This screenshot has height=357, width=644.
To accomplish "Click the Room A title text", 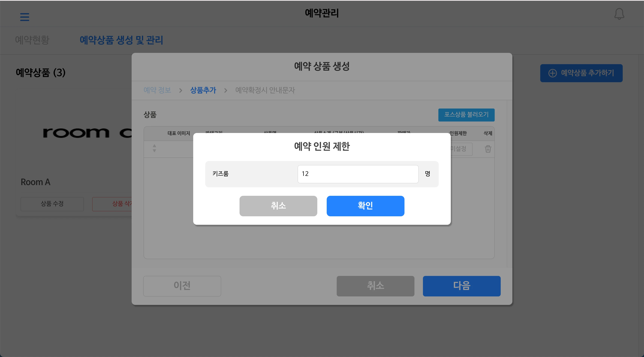I will pyautogui.click(x=36, y=182).
